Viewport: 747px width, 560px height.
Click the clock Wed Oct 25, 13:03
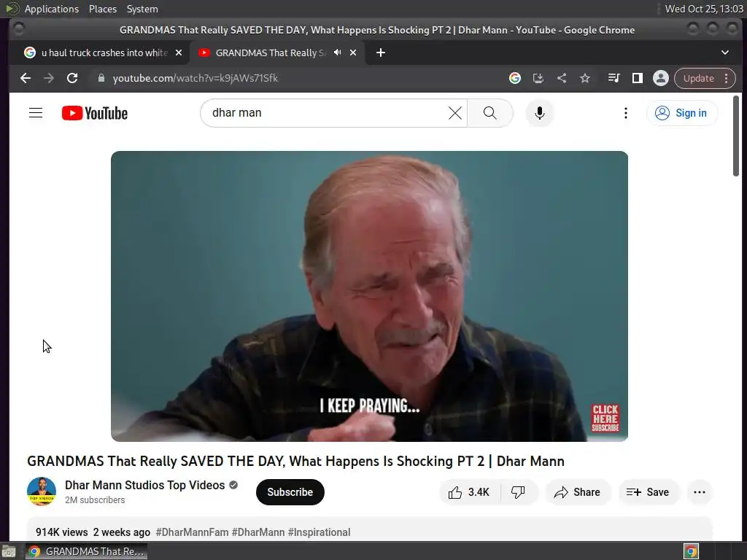704,9
